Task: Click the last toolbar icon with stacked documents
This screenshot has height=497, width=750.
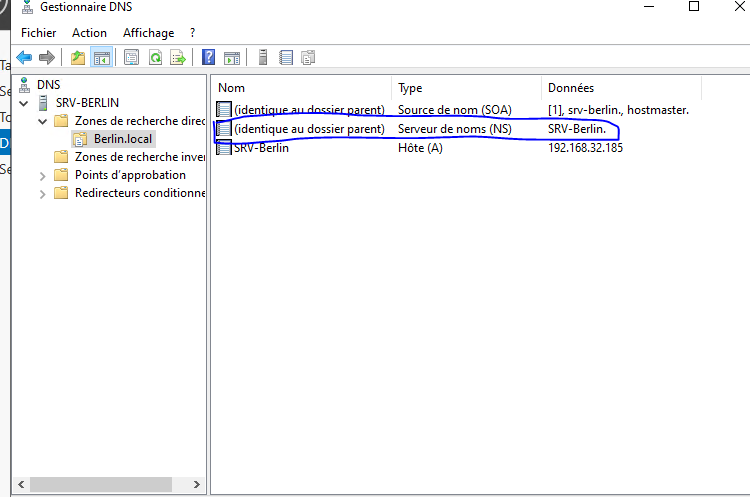Action: (x=308, y=58)
